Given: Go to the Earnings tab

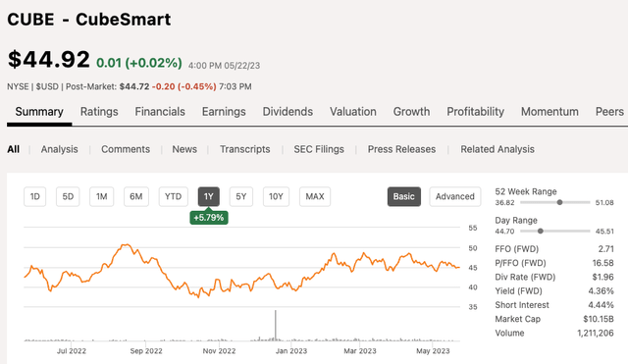Looking at the screenshot, I should click(224, 112).
